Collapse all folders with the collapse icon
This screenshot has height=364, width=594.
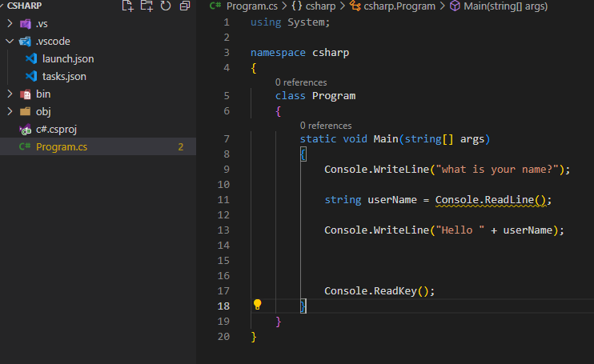click(185, 6)
